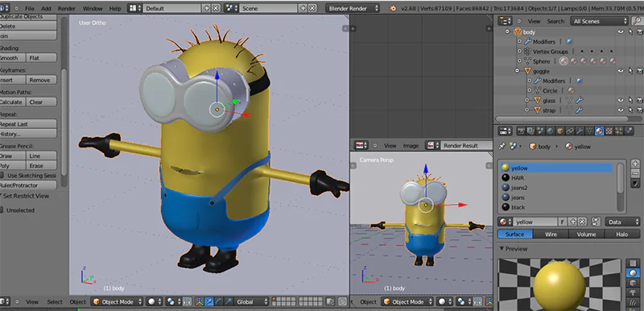This screenshot has height=311, width=644.
Task: Expand Vertex Groups in outliner
Action: (519, 52)
